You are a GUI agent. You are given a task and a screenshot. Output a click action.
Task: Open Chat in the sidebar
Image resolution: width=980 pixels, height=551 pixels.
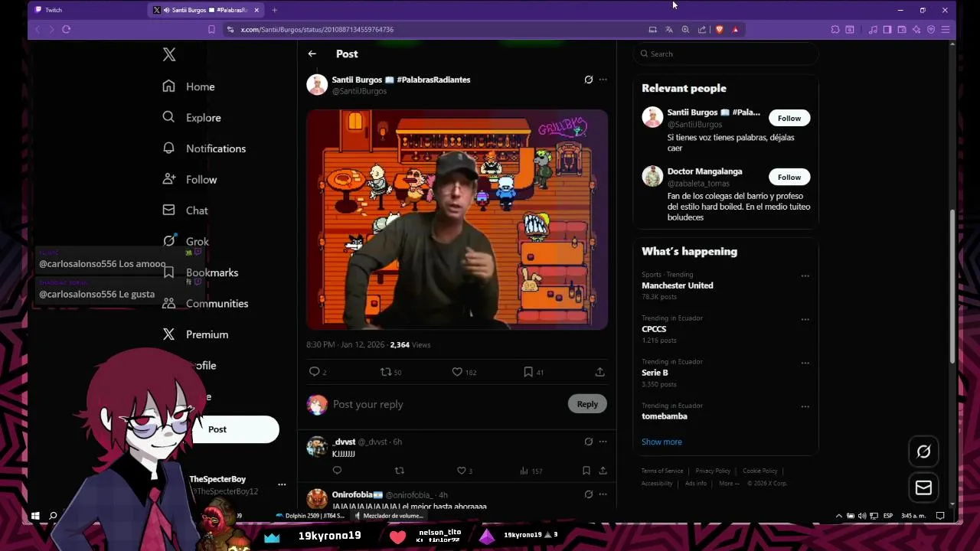point(185,210)
